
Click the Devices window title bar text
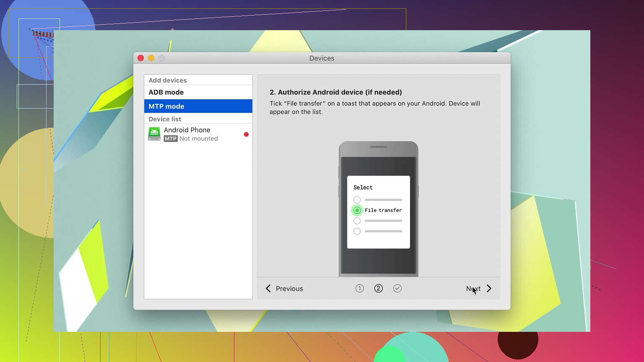coord(322,58)
